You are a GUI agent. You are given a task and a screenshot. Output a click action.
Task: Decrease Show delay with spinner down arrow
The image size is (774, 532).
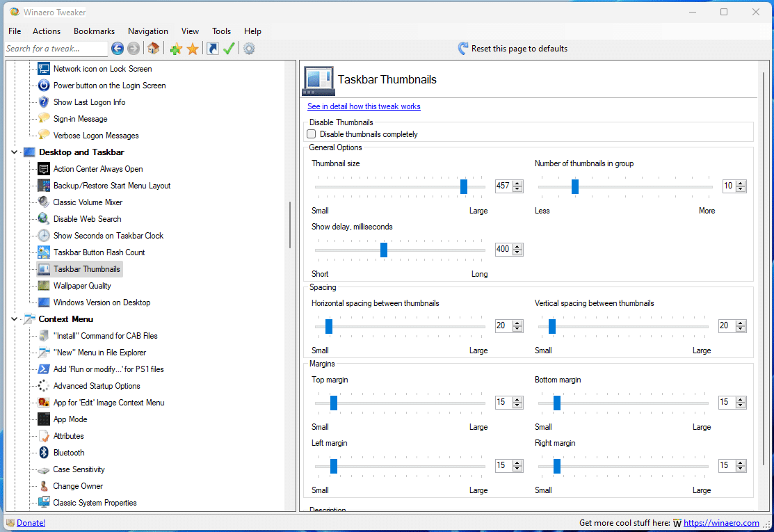tap(517, 252)
